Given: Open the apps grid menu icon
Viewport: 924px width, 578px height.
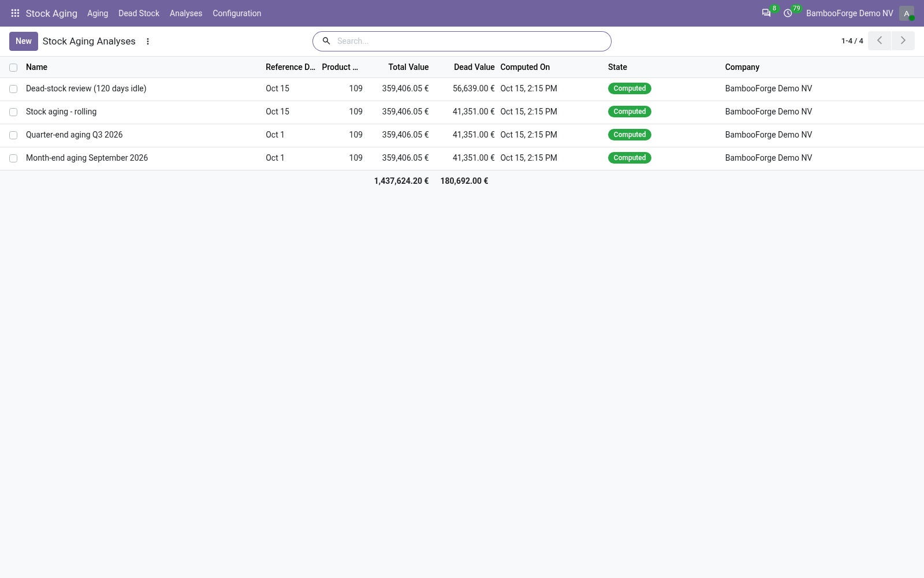Looking at the screenshot, I should pyautogui.click(x=15, y=13).
